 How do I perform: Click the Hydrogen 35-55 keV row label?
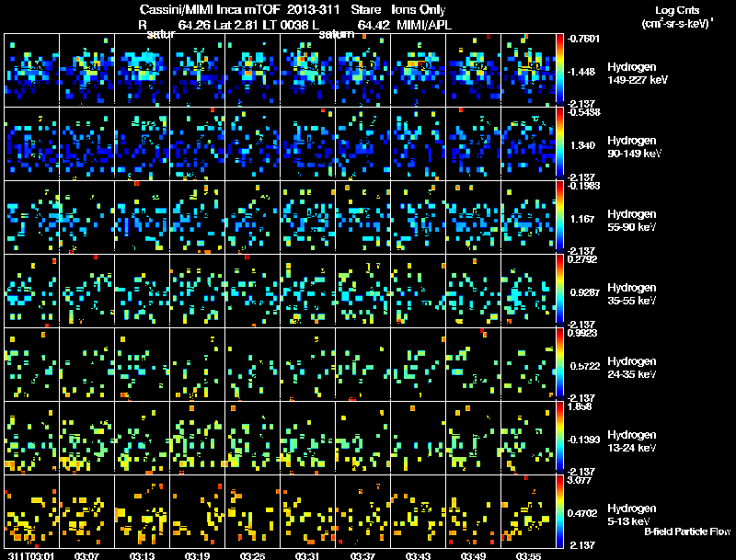[632, 294]
